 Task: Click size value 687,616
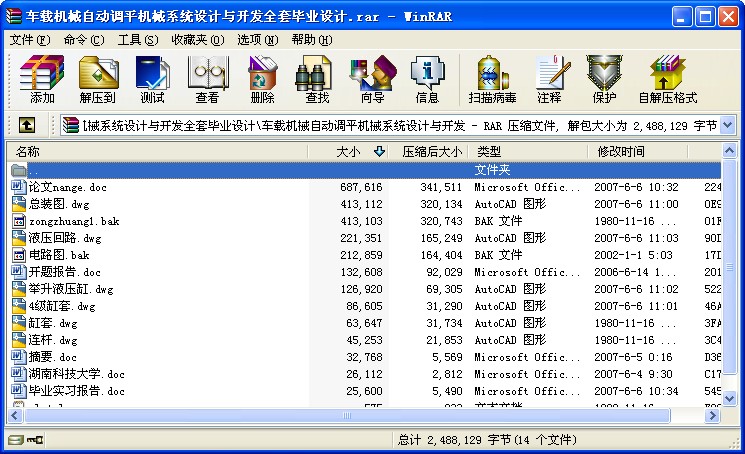point(361,187)
